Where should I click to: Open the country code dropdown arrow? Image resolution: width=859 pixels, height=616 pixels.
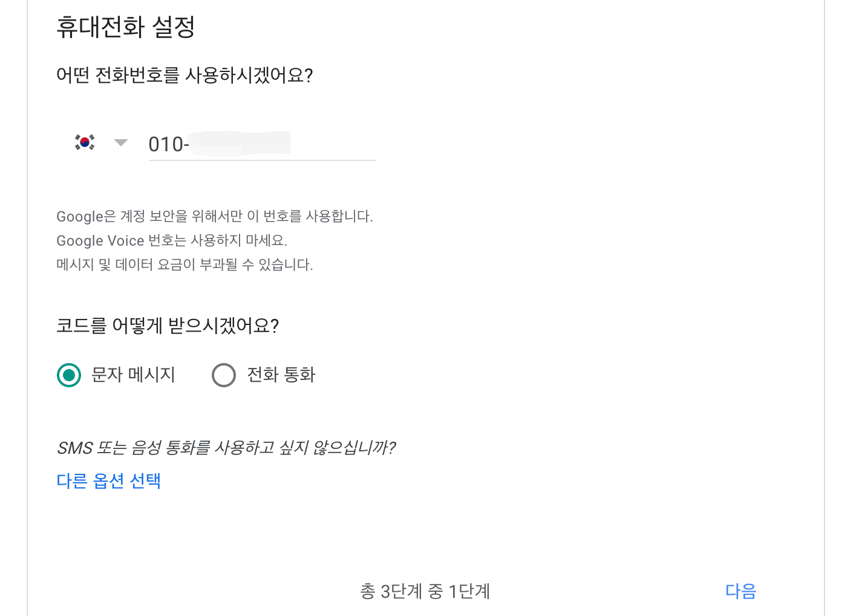[x=121, y=143]
